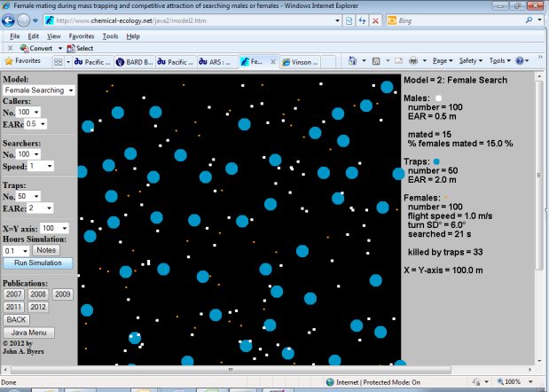
Task: Open Favorites star icon
Action: pos(9,61)
